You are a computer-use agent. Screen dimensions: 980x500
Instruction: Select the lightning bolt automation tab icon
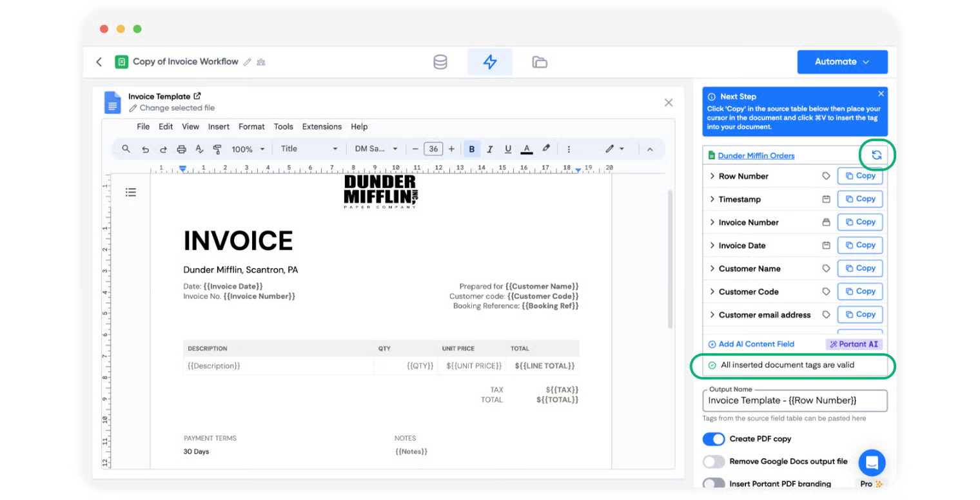coord(490,62)
